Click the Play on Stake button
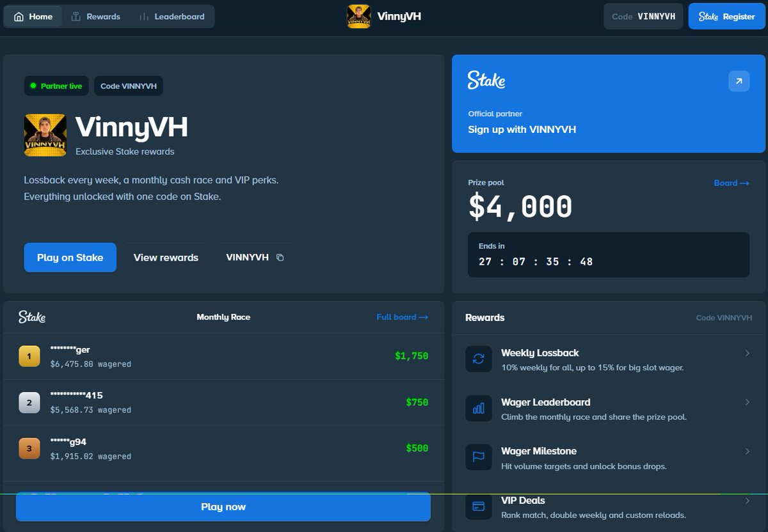Screen dimensions: 768x532 (70, 258)
